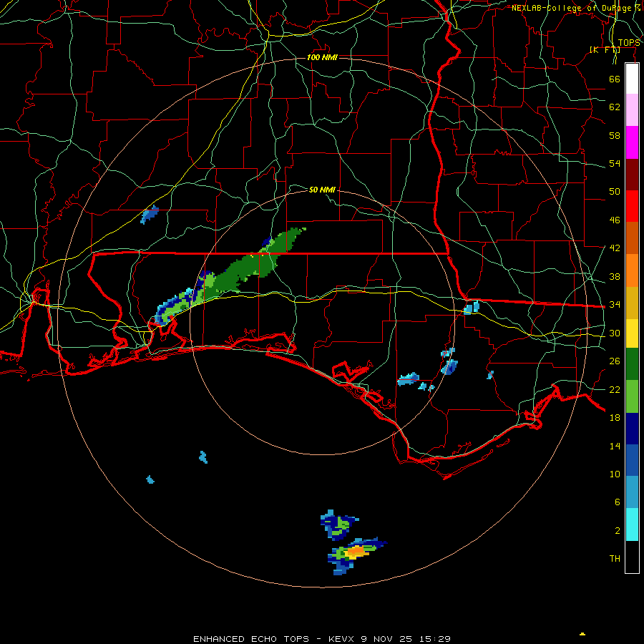This screenshot has width=644, height=644.
Task: Click the dark green legend color block
Action: 632,364
